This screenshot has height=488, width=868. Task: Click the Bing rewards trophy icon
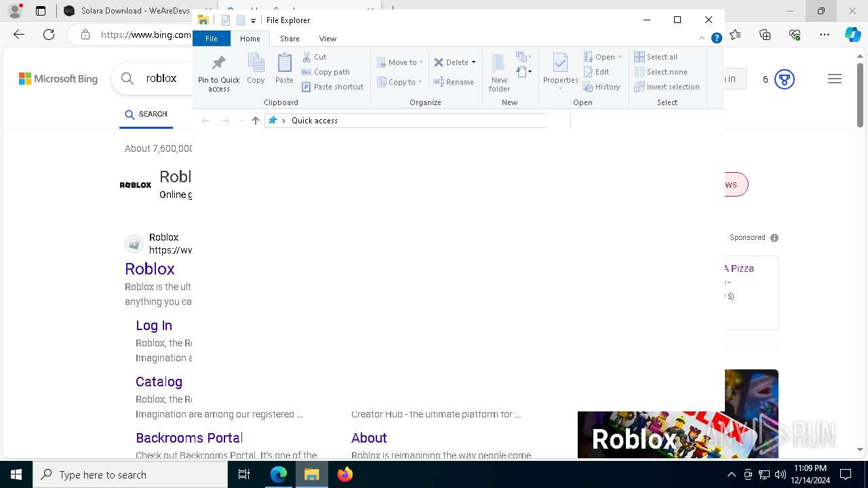[x=785, y=79]
